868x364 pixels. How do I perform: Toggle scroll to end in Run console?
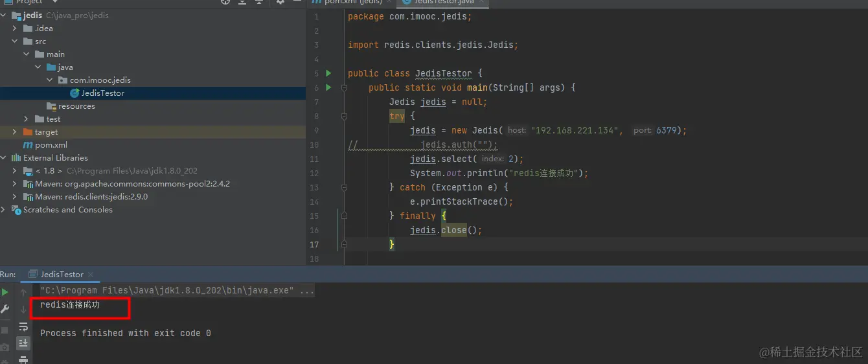(x=23, y=343)
